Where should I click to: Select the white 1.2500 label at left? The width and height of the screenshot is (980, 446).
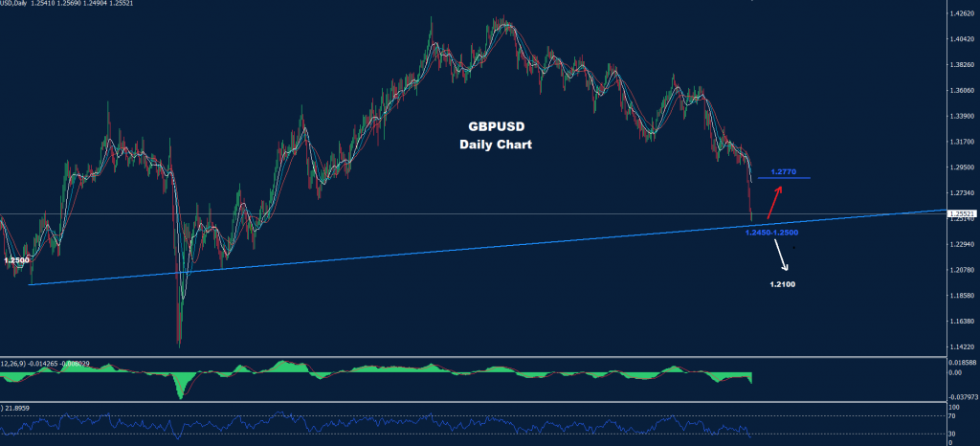(x=16, y=260)
